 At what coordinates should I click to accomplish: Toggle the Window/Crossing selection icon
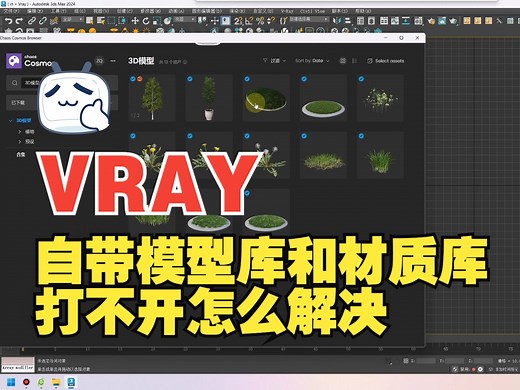tap(122, 21)
